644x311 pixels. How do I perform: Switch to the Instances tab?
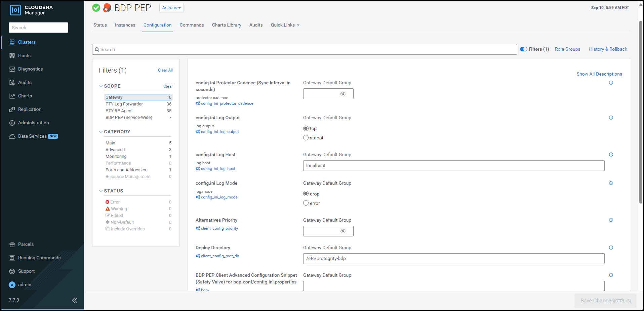pyautogui.click(x=125, y=25)
